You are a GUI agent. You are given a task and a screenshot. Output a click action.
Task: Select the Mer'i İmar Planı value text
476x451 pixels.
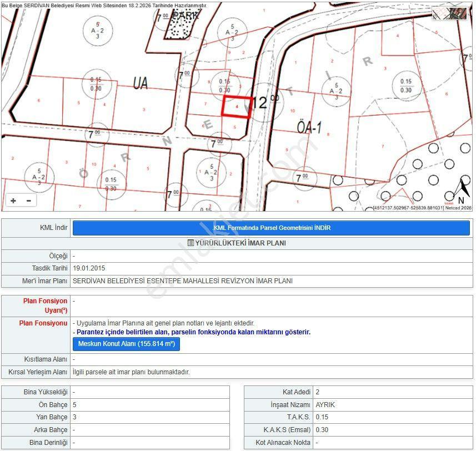pos(183,280)
